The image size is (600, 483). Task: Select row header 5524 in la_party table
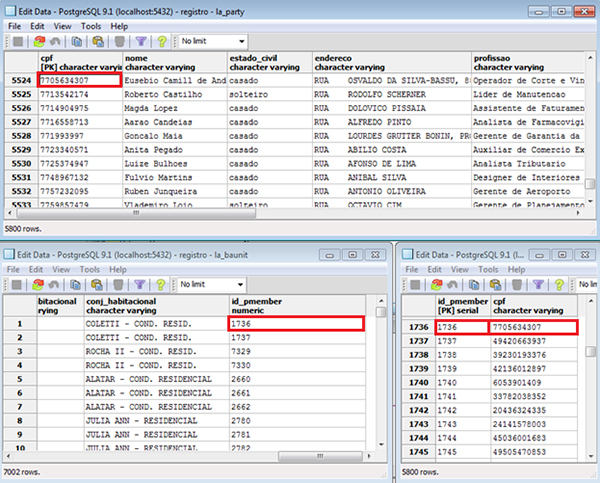19,79
